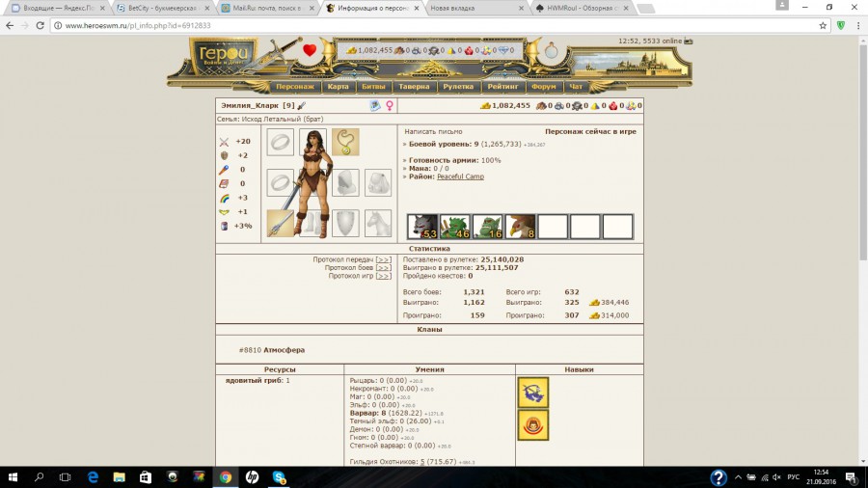This screenshot has width=868, height=488.
Task: Open Skype from the taskbar
Action: (279, 477)
